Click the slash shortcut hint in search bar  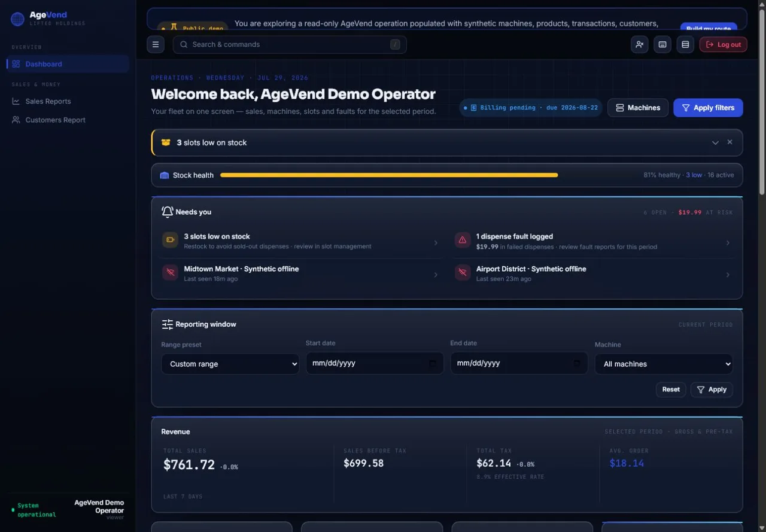click(x=395, y=44)
